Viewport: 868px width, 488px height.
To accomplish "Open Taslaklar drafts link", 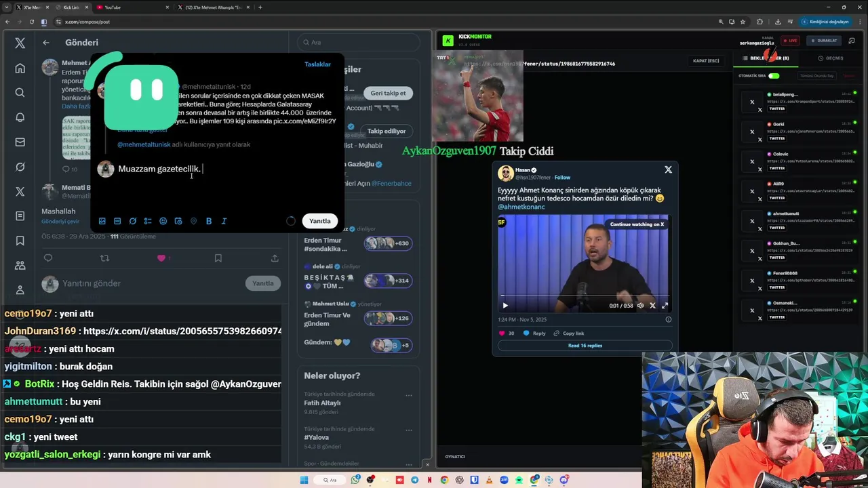I will (317, 64).
